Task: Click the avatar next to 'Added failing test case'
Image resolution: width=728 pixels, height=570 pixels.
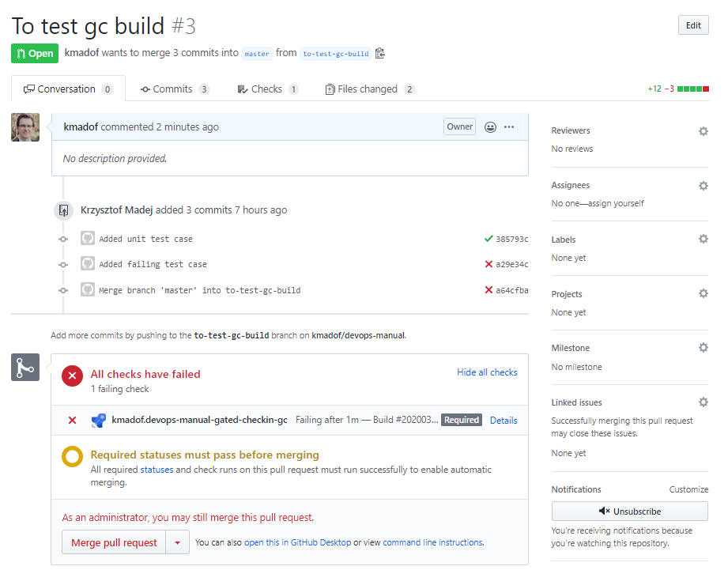Action: pyautogui.click(x=88, y=263)
